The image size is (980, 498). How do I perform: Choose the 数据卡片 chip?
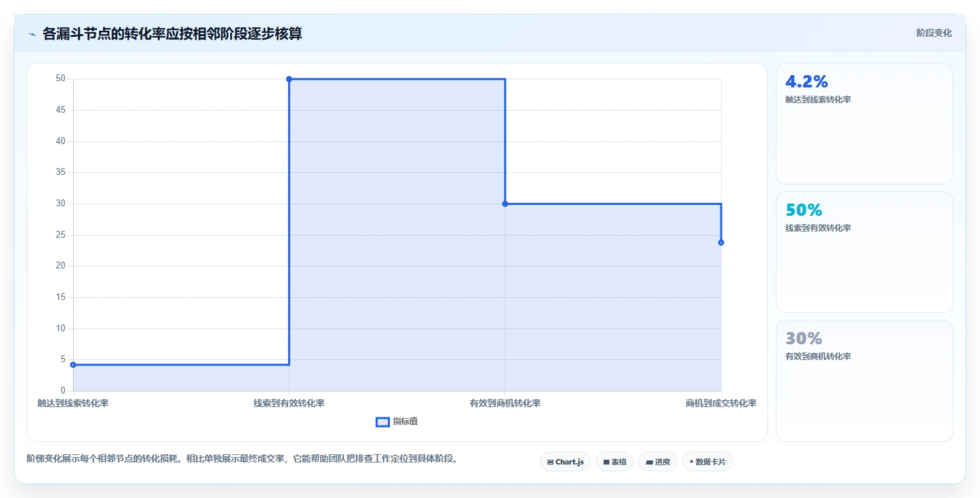(x=707, y=462)
